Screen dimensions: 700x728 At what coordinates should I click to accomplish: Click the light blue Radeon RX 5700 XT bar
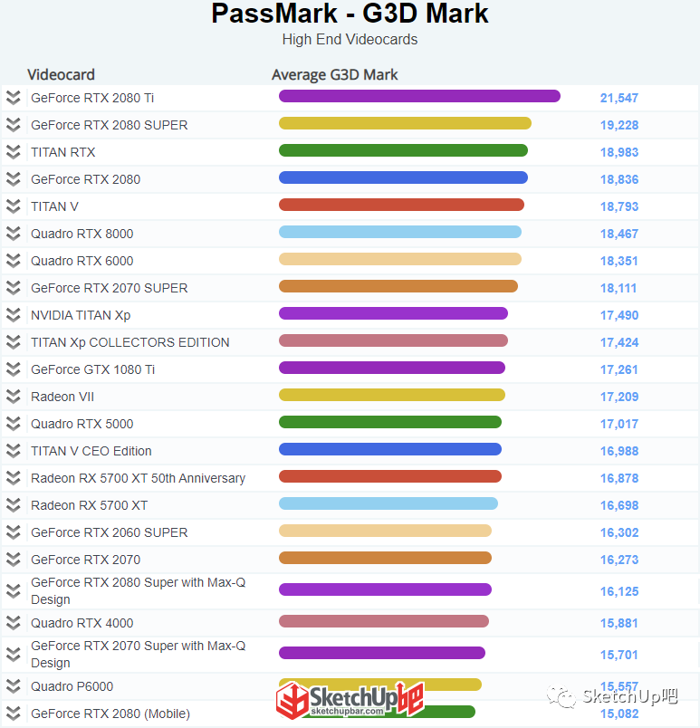click(x=388, y=503)
